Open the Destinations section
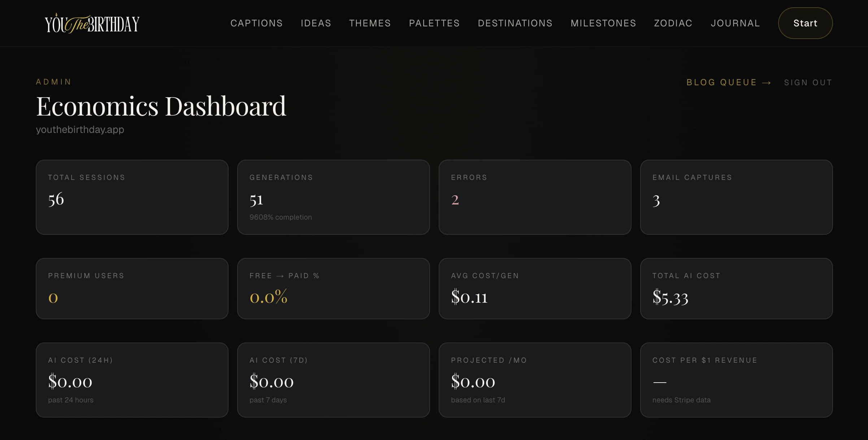This screenshot has height=440, width=868. (515, 23)
